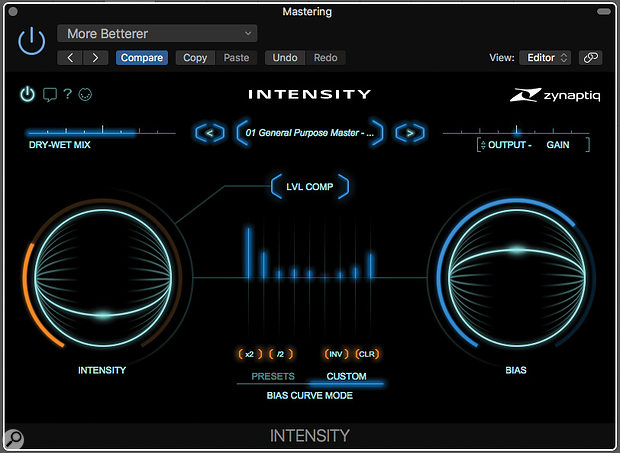This screenshot has width=620, height=453.
Task: Click the INV invert curve button
Action: pos(336,354)
